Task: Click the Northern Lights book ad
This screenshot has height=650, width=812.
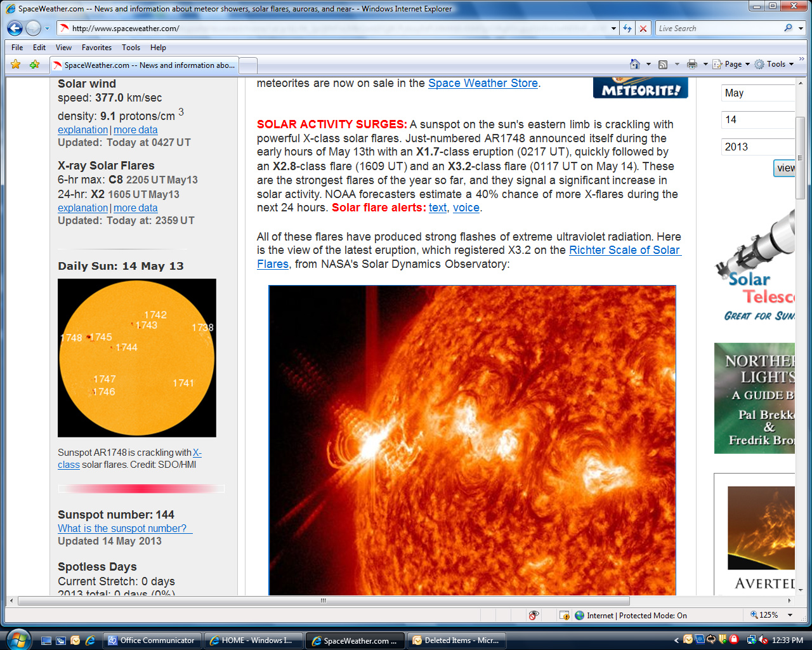Action: click(754, 398)
